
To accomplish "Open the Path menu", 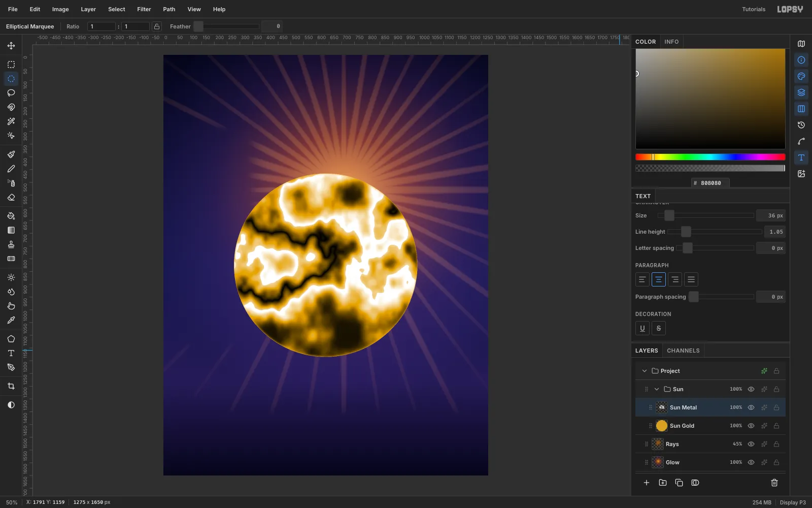I will pos(169,9).
